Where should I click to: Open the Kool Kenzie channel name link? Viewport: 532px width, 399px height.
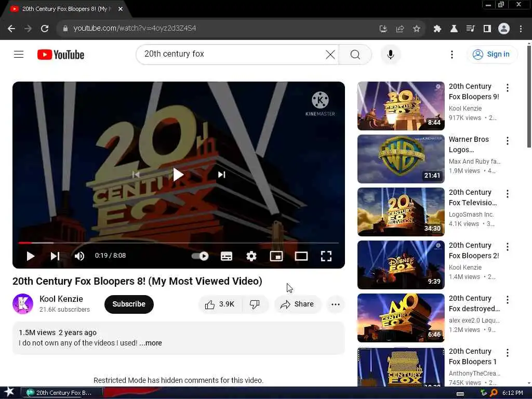tap(61, 299)
